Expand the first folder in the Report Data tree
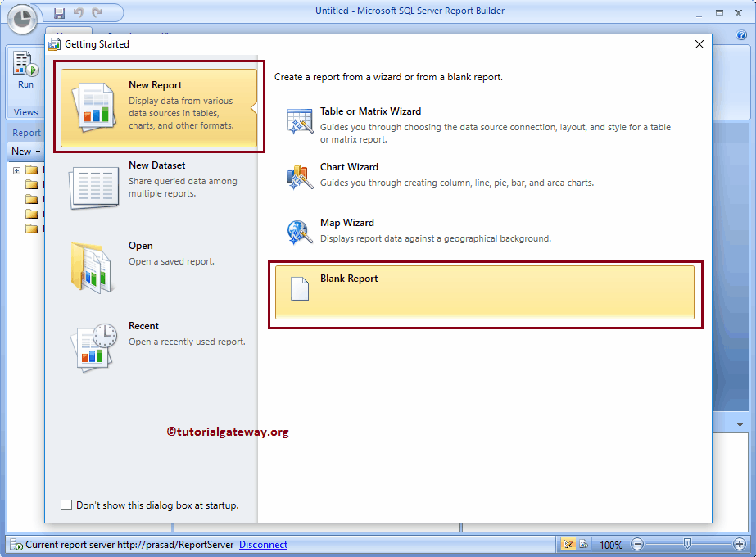The width and height of the screenshot is (756, 557). [16, 170]
